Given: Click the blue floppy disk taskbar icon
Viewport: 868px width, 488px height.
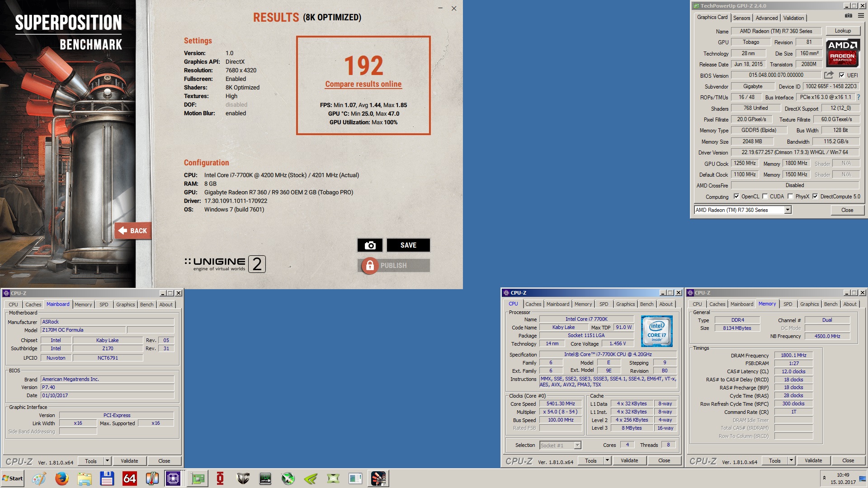Looking at the screenshot, I should point(107,479).
